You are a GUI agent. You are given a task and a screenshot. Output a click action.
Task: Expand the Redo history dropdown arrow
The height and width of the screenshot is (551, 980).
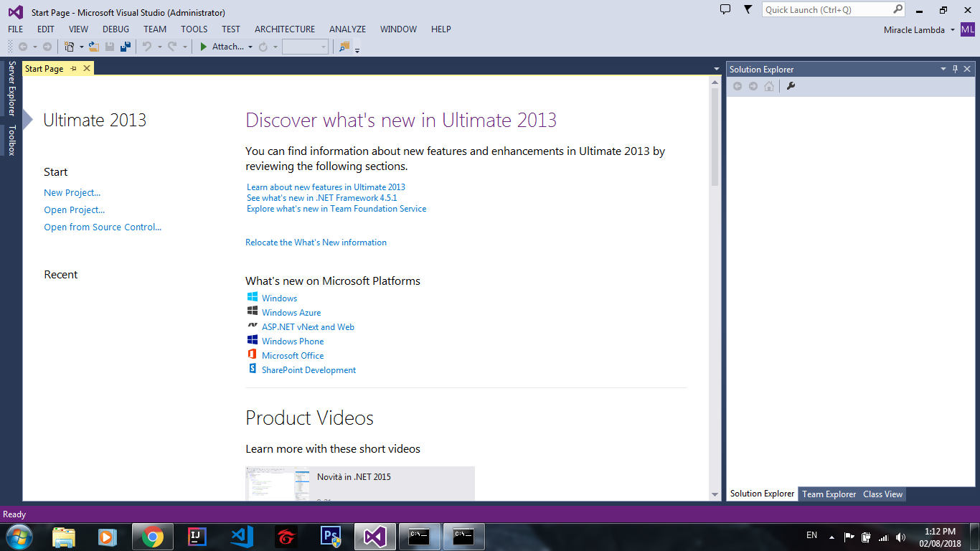pos(184,47)
